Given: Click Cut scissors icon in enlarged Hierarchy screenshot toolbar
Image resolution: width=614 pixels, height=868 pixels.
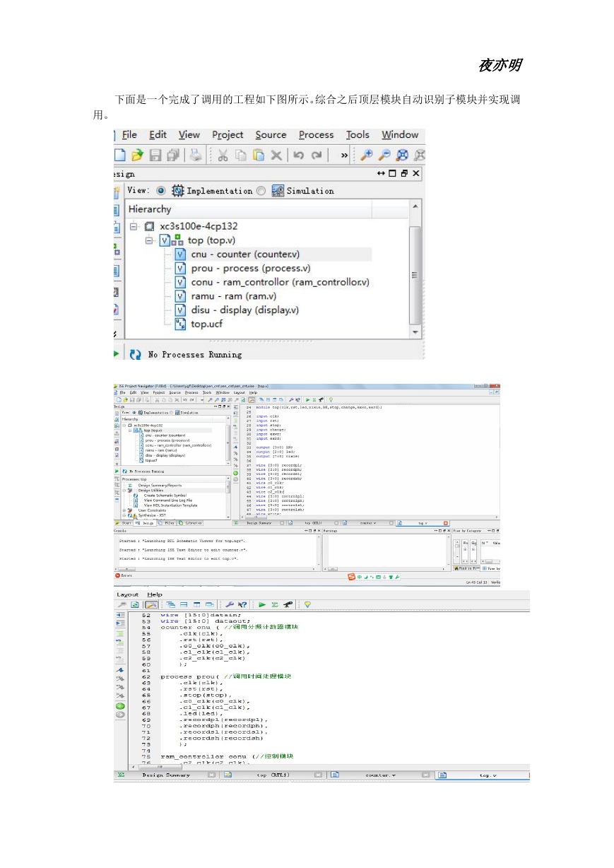Looking at the screenshot, I should pos(223,156).
